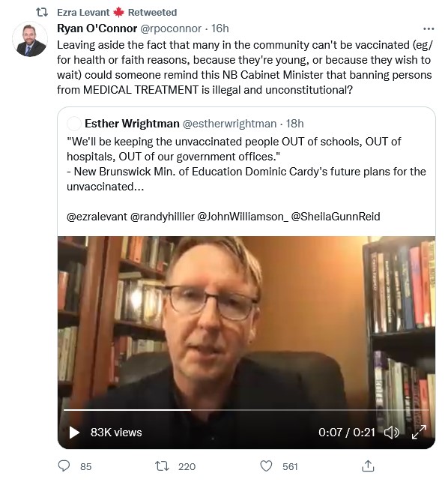The height and width of the screenshot is (482, 448).
Task: Click the @randyhillier mention
Action: pyautogui.click(x=163, y=217)
